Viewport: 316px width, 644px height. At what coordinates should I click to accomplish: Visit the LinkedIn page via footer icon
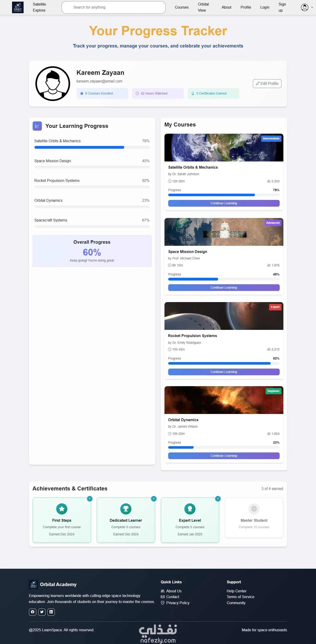(51, 612)
